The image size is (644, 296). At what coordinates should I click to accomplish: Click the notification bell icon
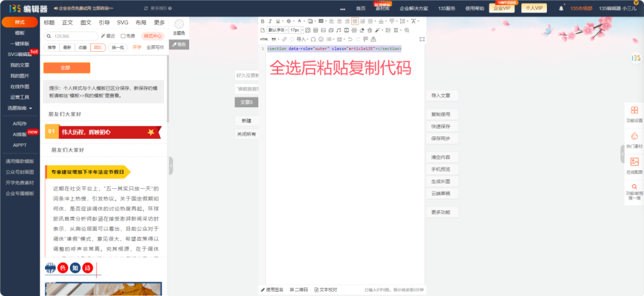pos(561,8)
